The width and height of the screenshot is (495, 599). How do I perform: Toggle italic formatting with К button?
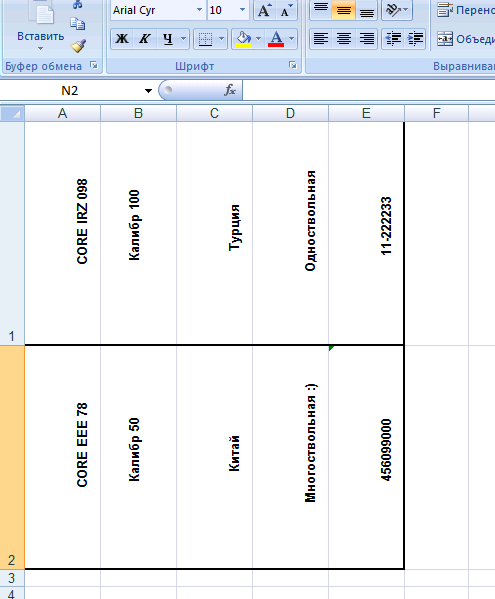144,39
